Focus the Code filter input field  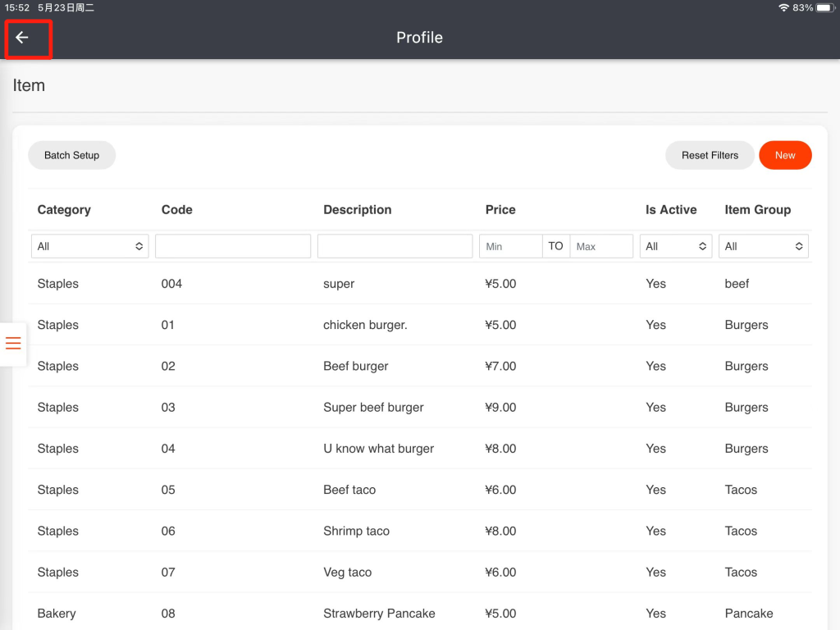(x=233, y=246)
